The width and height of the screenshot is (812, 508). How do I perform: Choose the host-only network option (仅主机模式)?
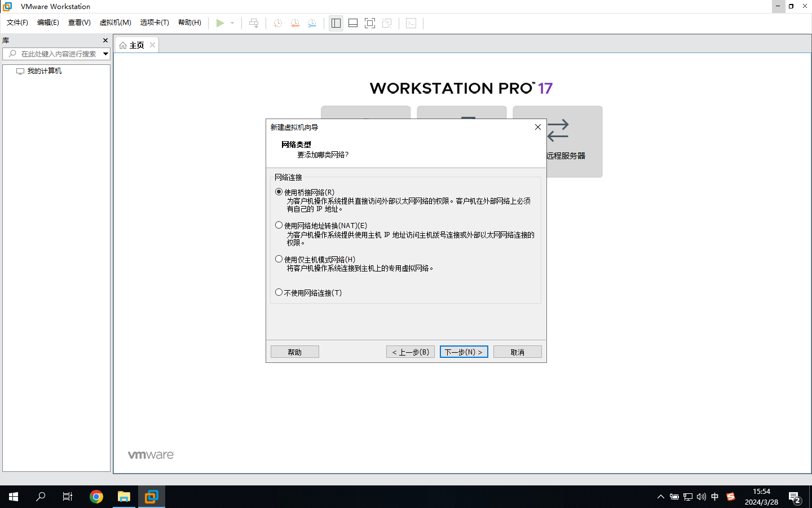[279, 259]
